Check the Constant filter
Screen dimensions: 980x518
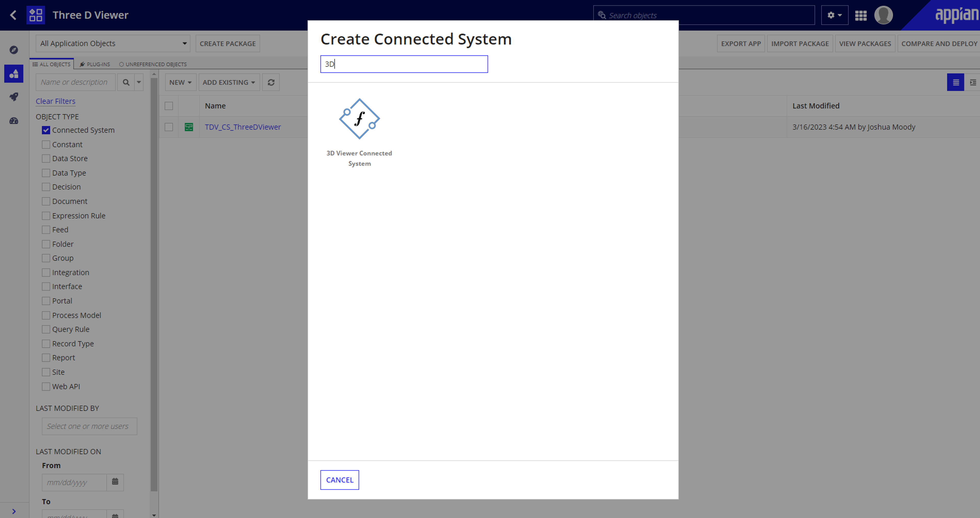click(x=46, y=145)
